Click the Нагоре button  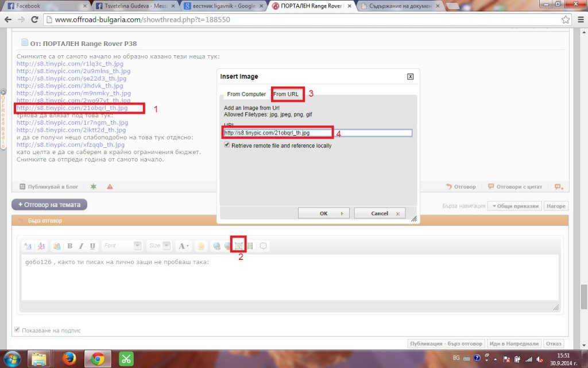click(x=556, y=206)
